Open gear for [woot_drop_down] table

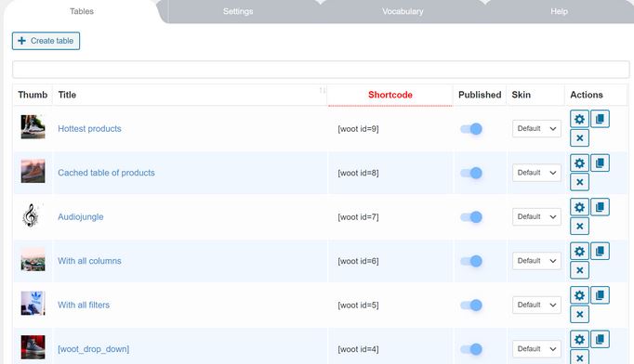click(x=579, y=339)
